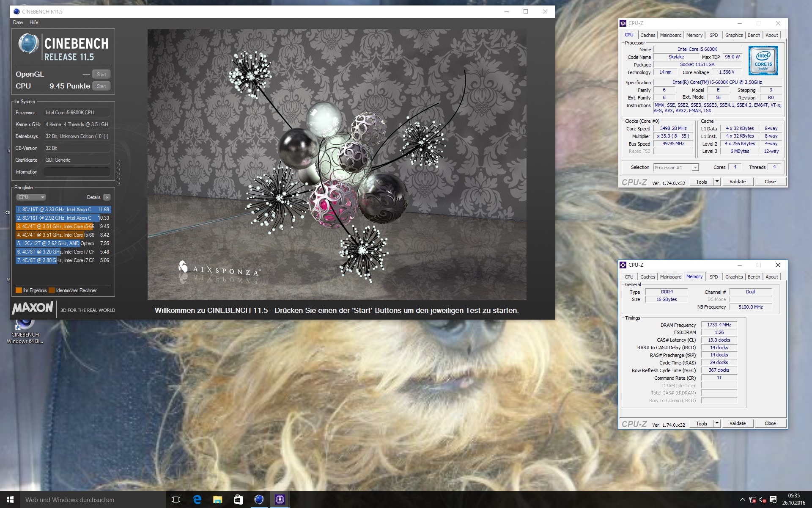Open the Hilfe menu in Cinebench

pos(34,22)
